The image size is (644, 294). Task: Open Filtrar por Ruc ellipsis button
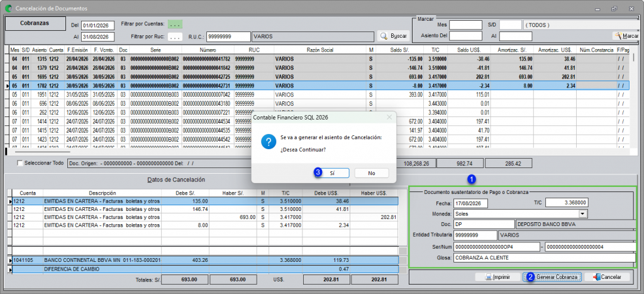175,37
